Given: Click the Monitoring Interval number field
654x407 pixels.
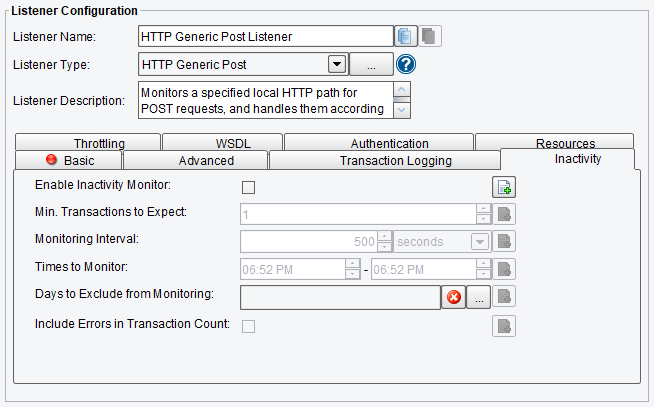Looking at the screenshot, I should (x=309, y=241).
